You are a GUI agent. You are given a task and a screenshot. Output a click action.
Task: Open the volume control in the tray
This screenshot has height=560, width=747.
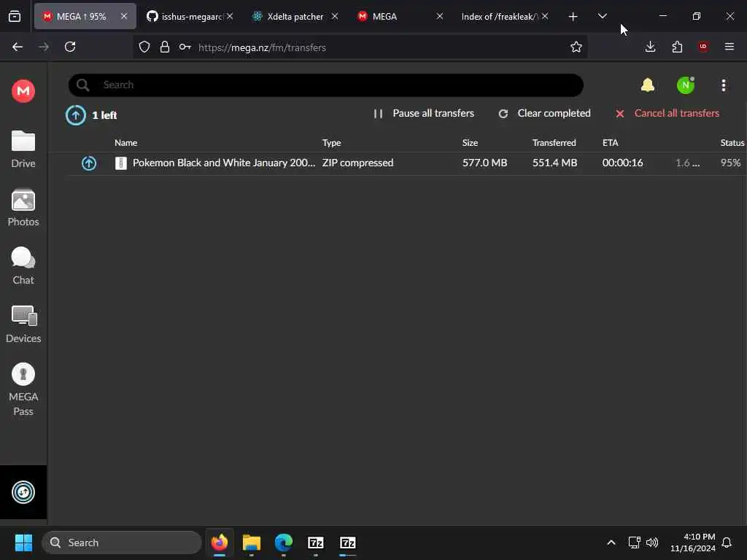[652, 542]
